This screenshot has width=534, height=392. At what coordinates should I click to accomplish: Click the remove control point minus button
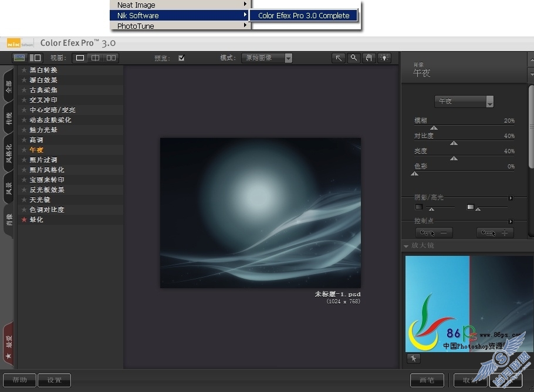tap(434, 233)
